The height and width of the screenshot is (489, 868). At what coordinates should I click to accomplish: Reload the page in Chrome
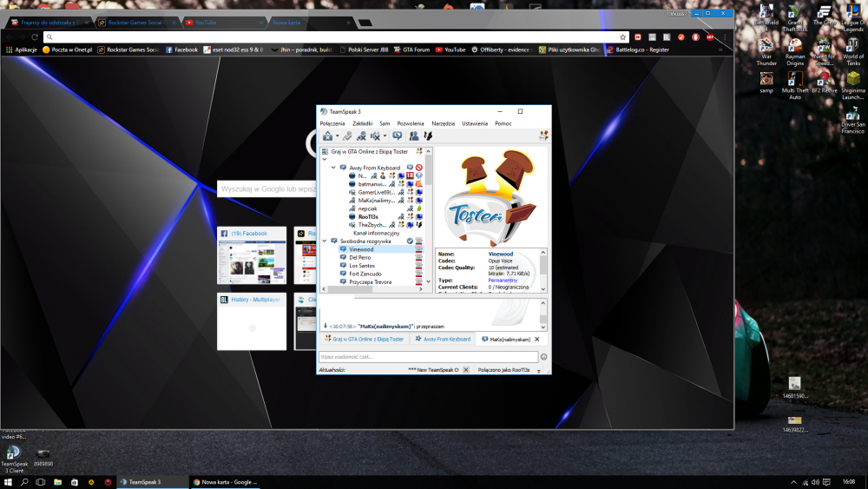click(x=35, y=37)
